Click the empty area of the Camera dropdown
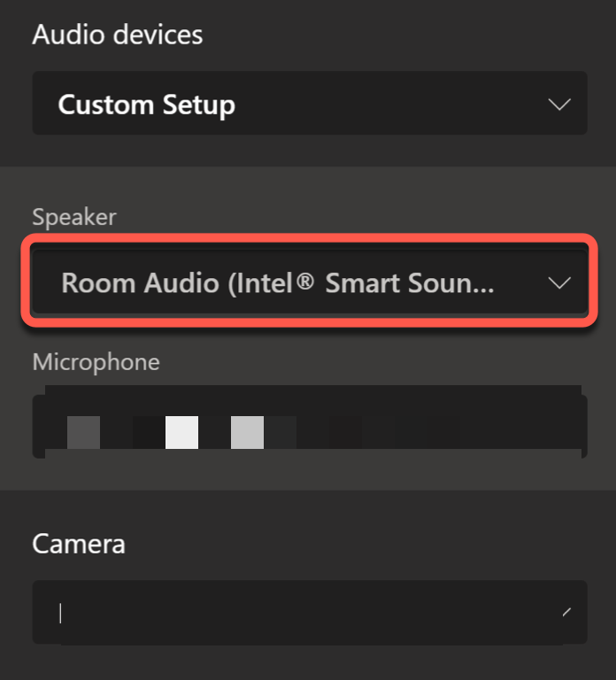The height and width of the screenshot is (680, 616). pyautogui.click(x=310, y=613)
